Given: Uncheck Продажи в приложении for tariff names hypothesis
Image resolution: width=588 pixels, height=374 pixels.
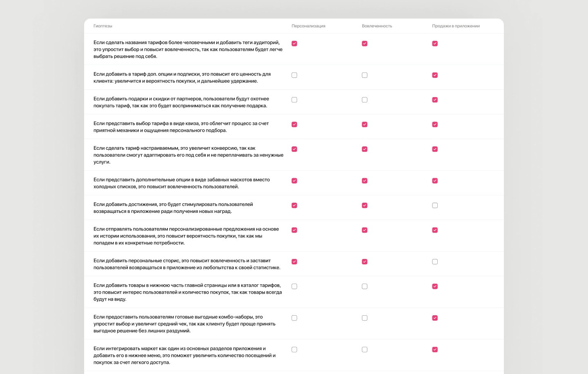Looking at the screenshot, I should [435, 44].
